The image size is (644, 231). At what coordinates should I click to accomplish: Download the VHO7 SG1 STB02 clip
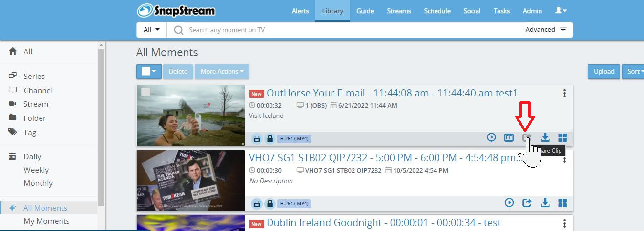coord(545,202)
